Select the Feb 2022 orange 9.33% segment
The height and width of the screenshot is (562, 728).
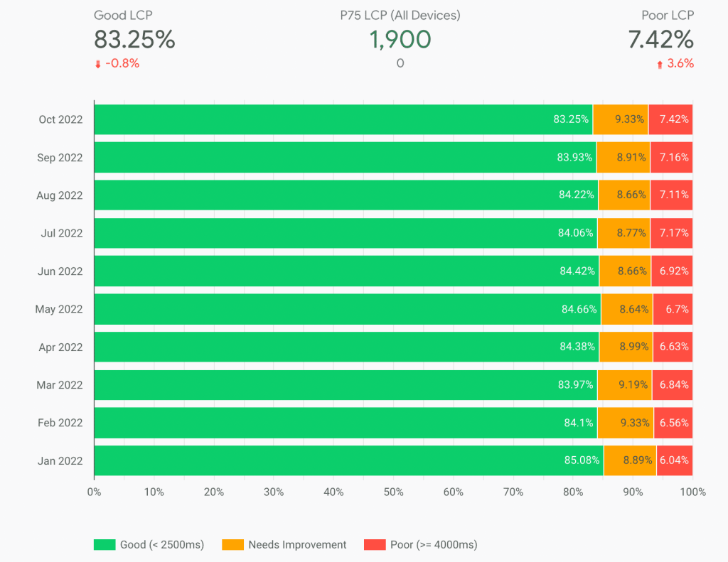pos(626,423)
